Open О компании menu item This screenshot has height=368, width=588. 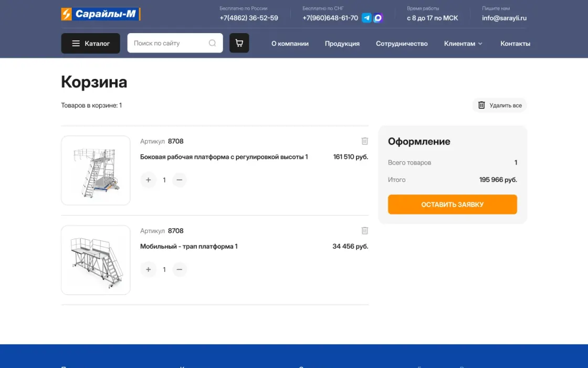290,44
